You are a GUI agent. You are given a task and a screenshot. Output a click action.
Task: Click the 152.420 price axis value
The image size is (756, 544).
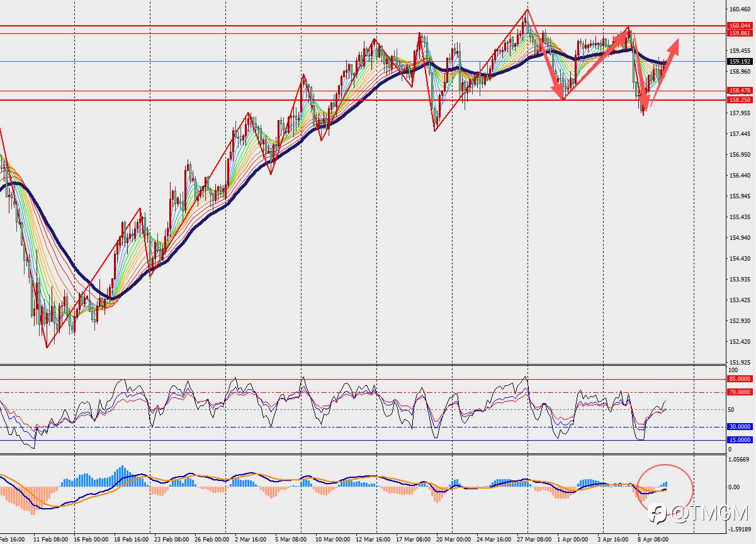click(x=740, y=342)
